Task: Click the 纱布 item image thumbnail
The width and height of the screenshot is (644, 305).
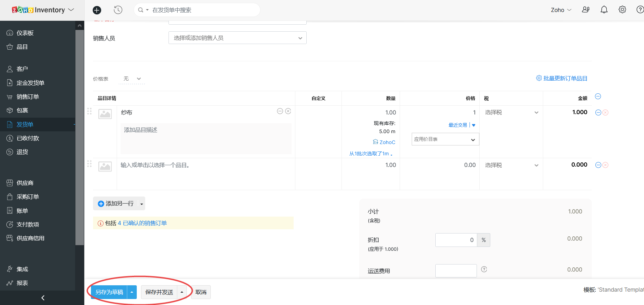Action: pyautogui.click(x=105, y=114)
